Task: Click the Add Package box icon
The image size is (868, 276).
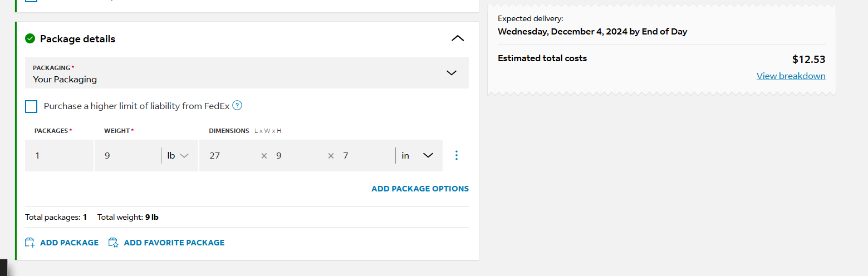Action: click(30, 243)
